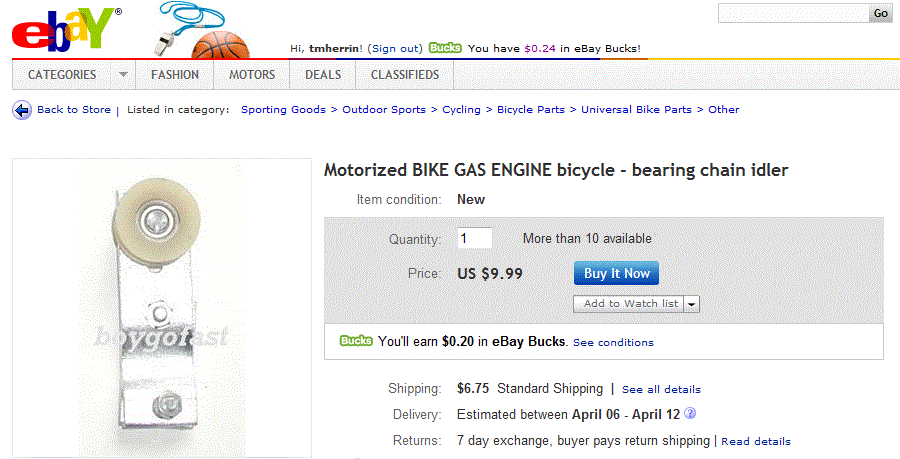The width and height of the screenshot is (900, 459).
Task: Open See all details shipping link
Action: point(661,389)
